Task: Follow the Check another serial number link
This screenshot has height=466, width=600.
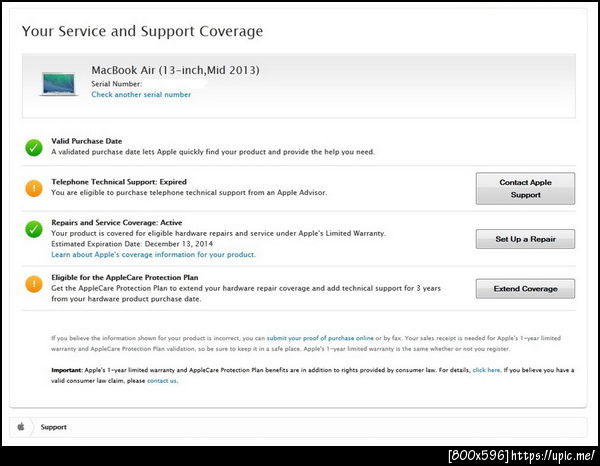Action: point(141,95)
